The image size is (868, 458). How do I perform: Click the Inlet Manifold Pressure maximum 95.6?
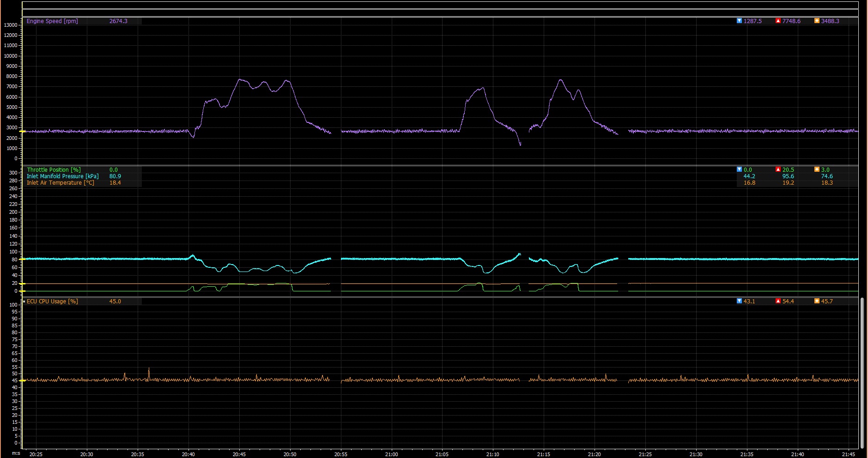[x=788, y=176]
